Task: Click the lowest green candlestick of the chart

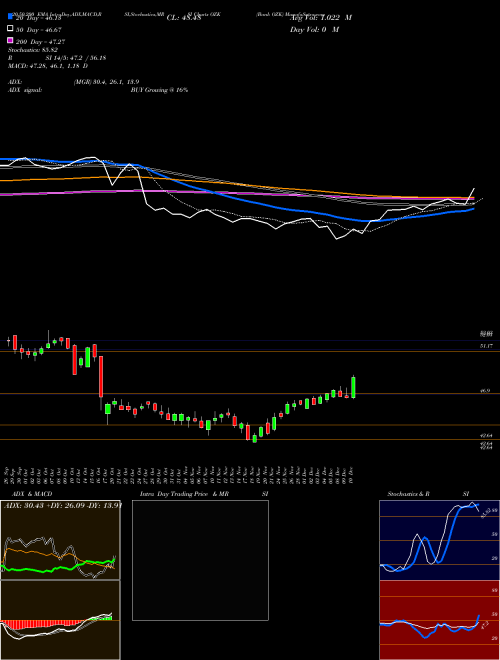Action: [x=254, y=439]
